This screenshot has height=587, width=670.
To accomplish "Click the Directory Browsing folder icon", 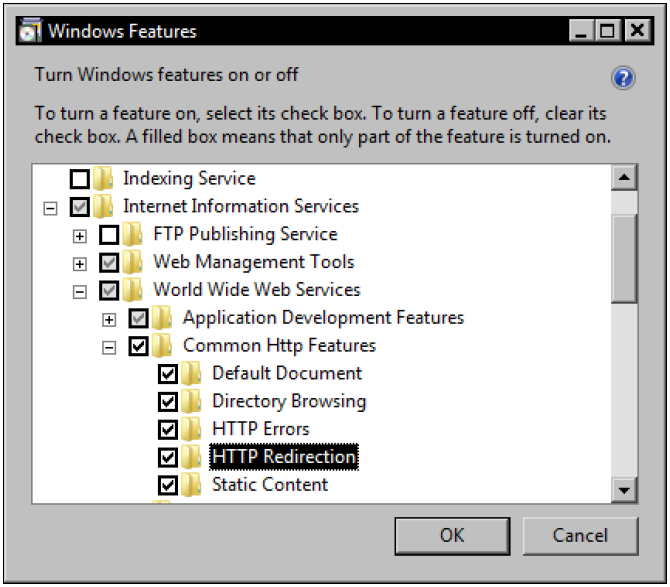I will (x=191, y=401).
